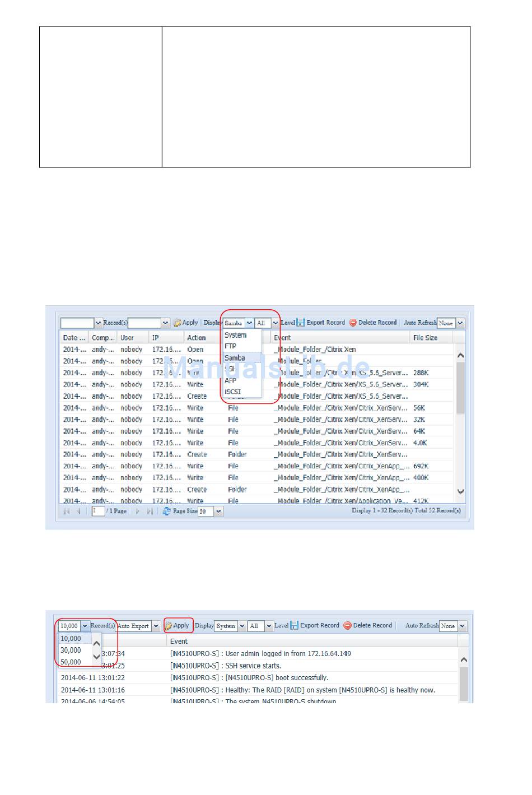Click Apply in the upper Samba log toolbar
Image resolution: width=532 pixels, height=795 pixels.
[186, 323]
